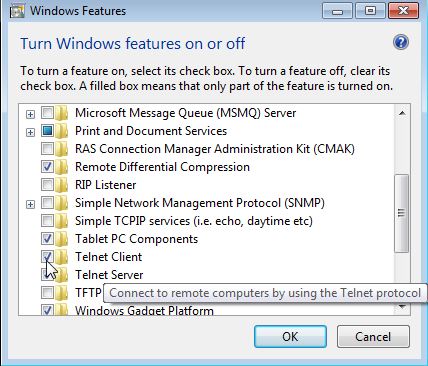This screenshot has width=428, height=366.
Task: Click the Windows Features title bar icon
Action: tap(17, 11)
